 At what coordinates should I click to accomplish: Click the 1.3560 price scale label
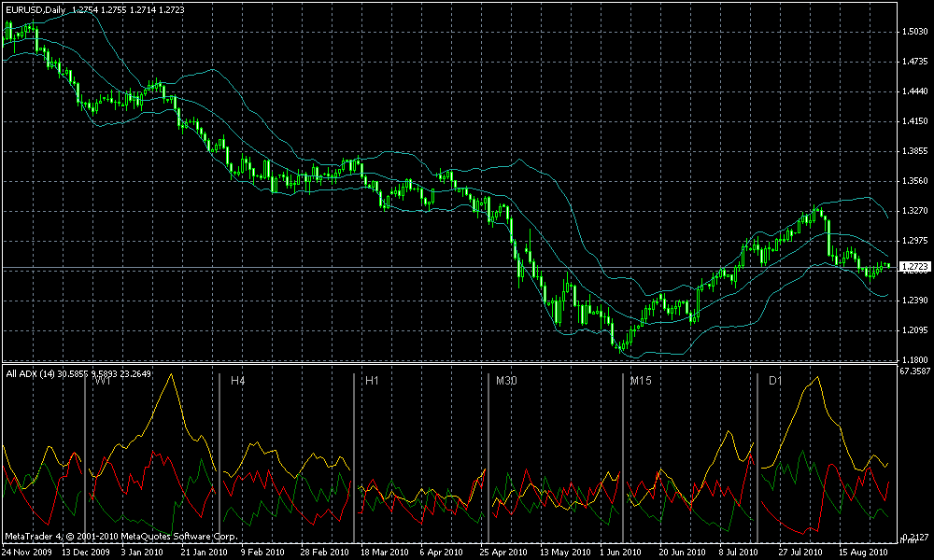tap(915, 181)
